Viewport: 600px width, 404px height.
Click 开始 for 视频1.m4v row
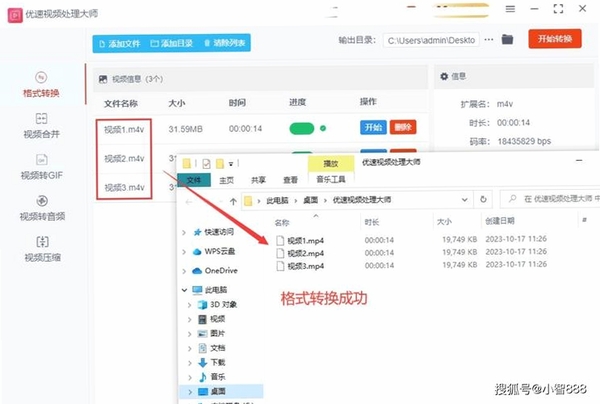pyautogui.click(x=373, y=127)
